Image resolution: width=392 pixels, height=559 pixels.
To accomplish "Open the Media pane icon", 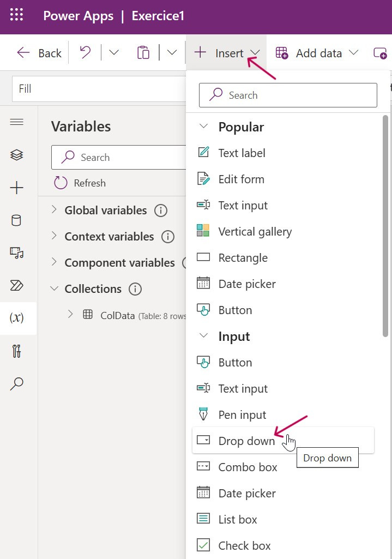I will 17,253.
